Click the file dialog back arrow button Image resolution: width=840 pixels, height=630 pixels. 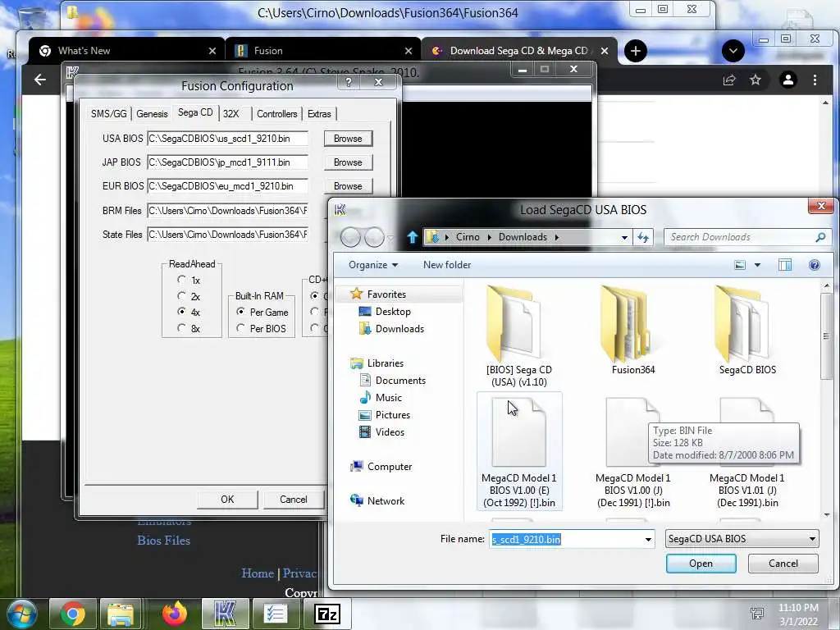[x=350, y=237]
